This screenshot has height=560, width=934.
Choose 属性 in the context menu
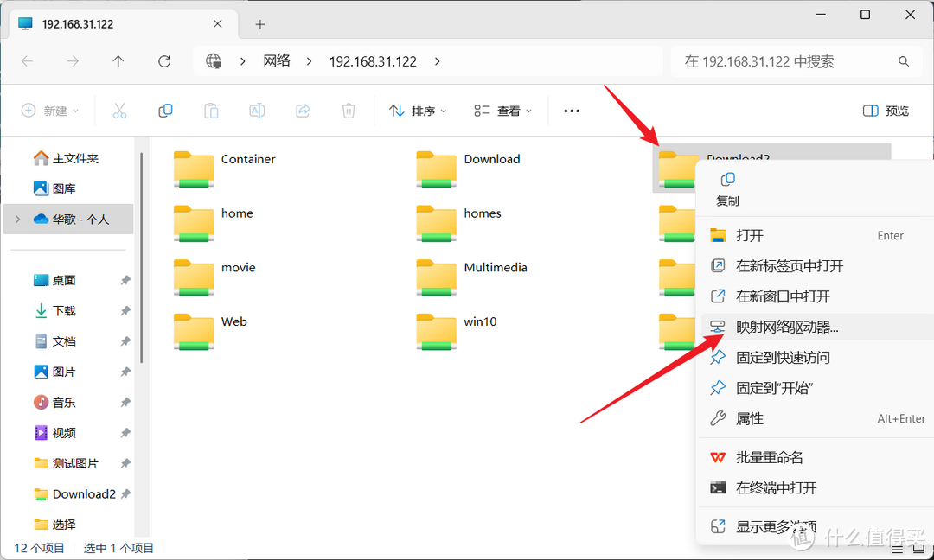[x=749, y=418]
